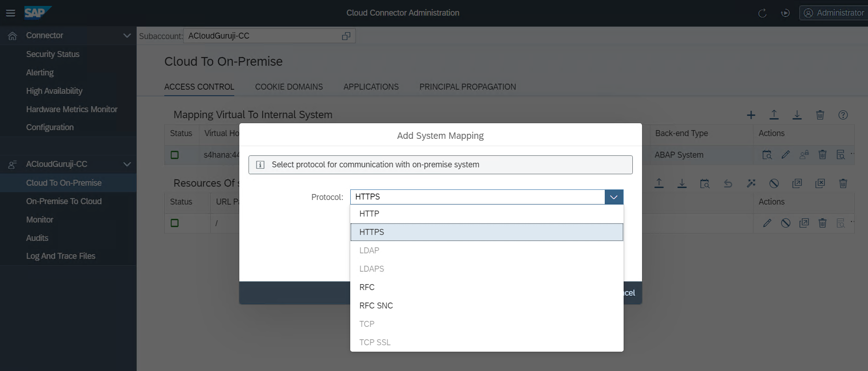868x371 pixels.
Task: Click the help question mark icon
Action: pyautogui.click(x=843, y=115)
